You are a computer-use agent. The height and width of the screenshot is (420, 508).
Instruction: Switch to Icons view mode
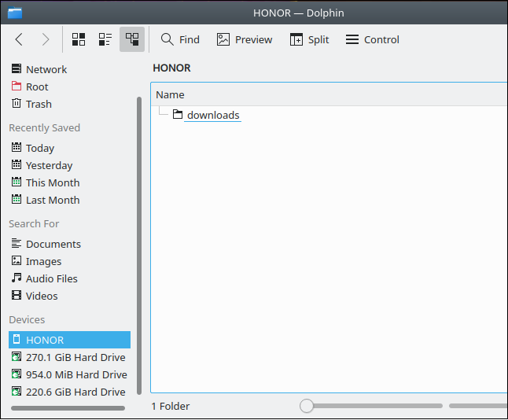point(79,39)
